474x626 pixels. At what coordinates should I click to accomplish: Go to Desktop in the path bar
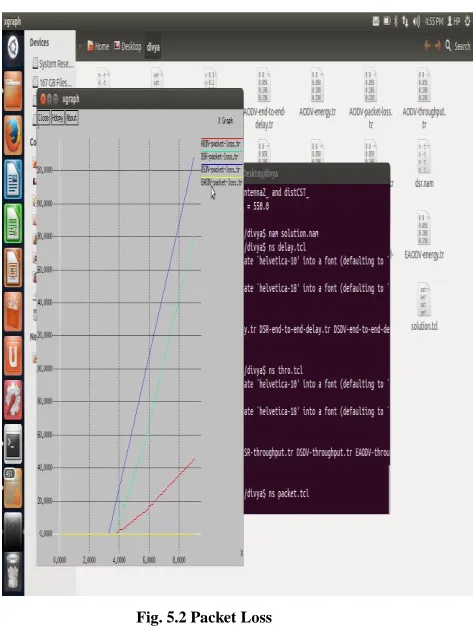[128, 46]
